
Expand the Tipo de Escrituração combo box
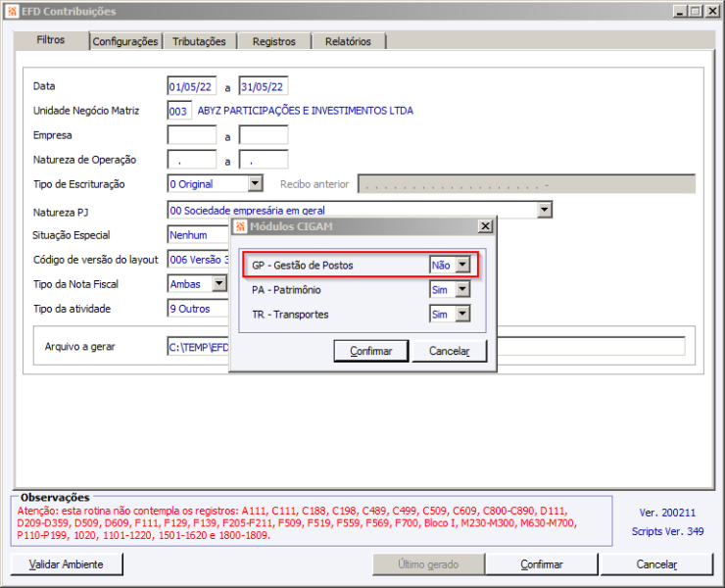(256, 183)
